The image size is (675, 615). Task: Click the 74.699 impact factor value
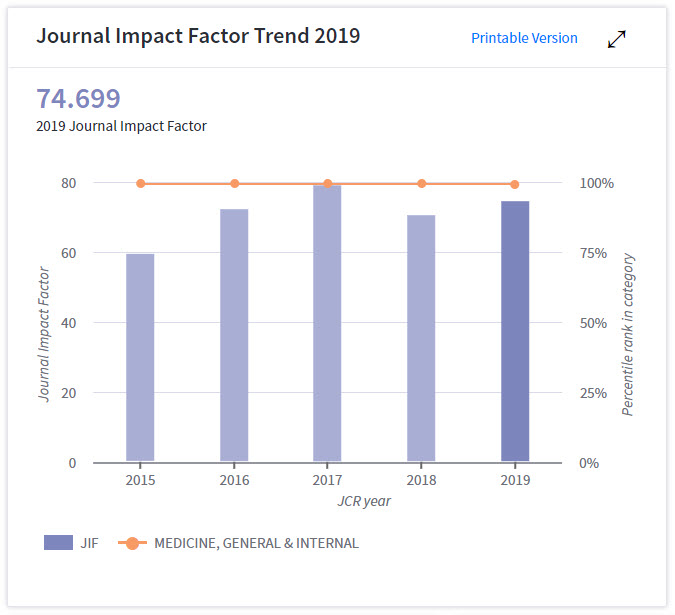[78, 99]
